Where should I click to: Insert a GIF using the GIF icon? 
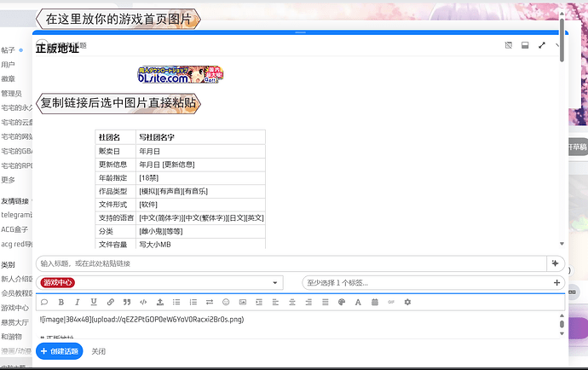pyautogui.click(x=391, y=302)
